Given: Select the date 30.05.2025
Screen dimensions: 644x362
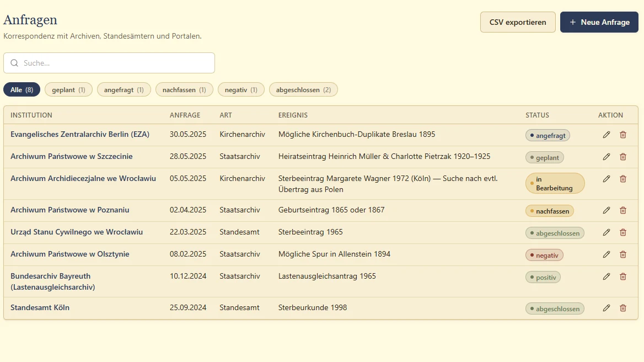Looking at the screenshot, I should tap(188, 134).
